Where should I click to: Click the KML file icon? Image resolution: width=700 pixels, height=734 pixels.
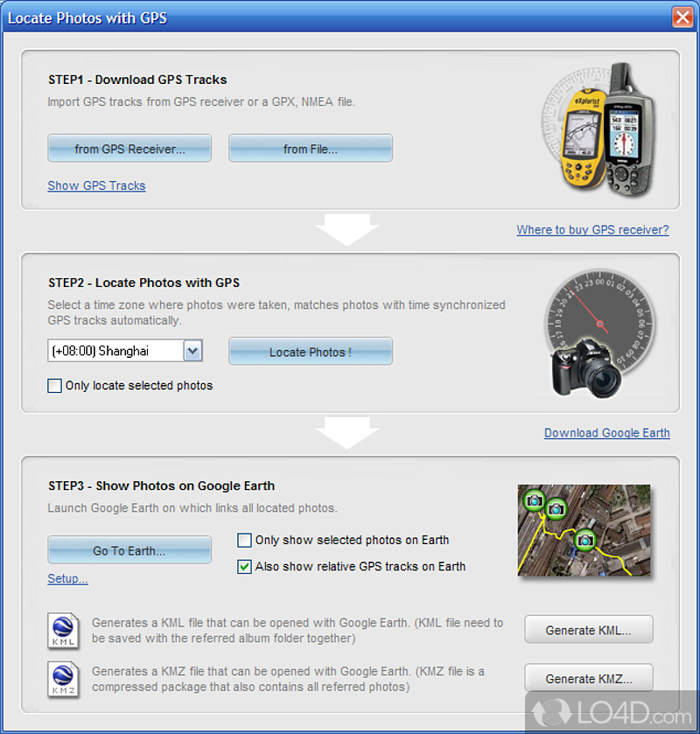click(63, 630)
